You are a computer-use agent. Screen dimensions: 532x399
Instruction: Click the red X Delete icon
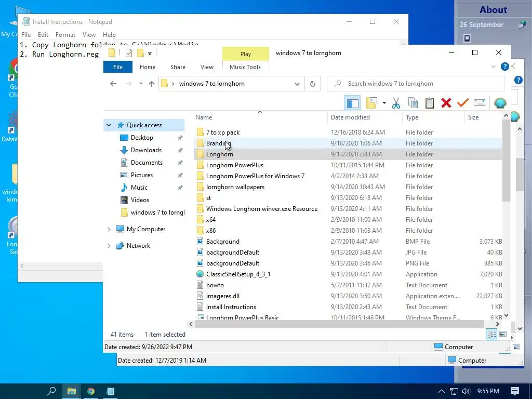pyautogui.click(x=446, y=103)
